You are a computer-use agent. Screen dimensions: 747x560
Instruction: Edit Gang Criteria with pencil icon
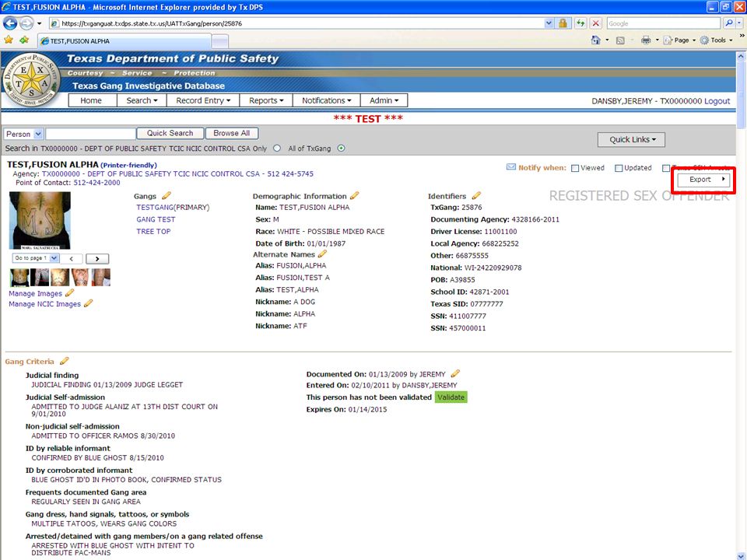[x=65, y=361]
